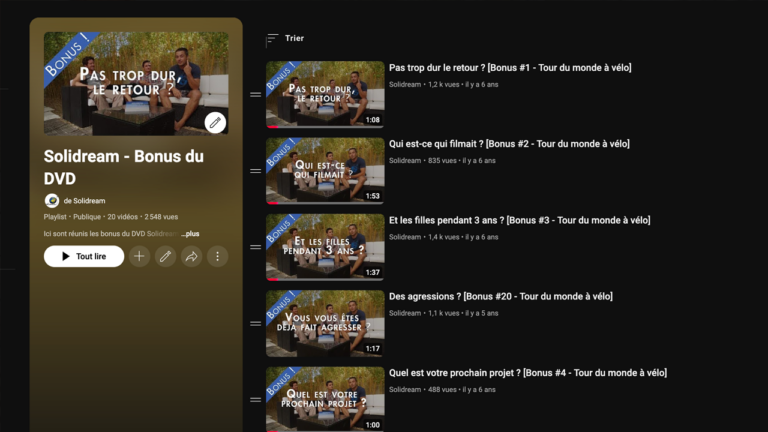The width and height of the screenshot is (768, 432).
Task: Click Solidream channel name under 'Des agressions' video
Action: pyautogui.click(x=405, y=313)
